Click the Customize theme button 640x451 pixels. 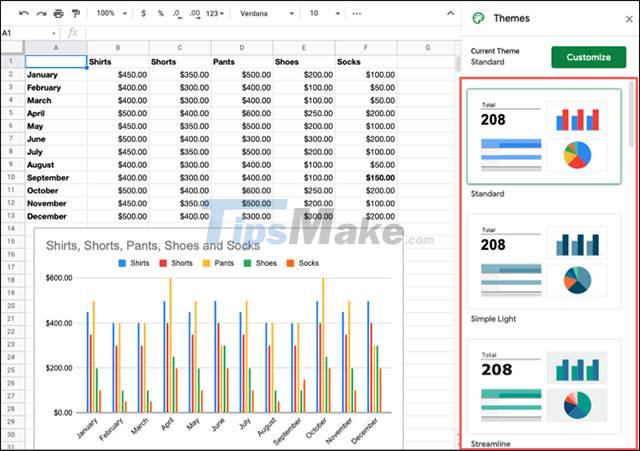pyautogui.click(x=588, y=57)
